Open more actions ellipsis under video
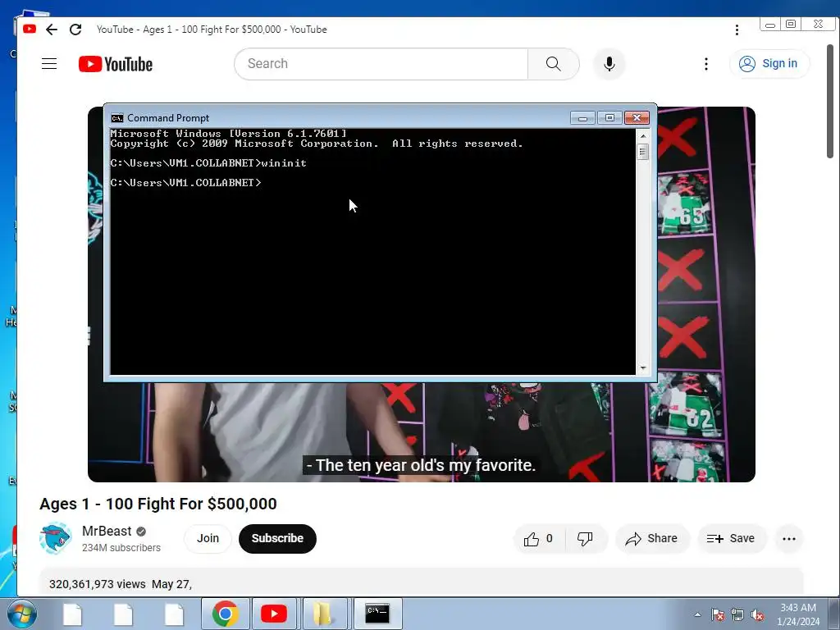840x630 pixels. pos(788,538)
